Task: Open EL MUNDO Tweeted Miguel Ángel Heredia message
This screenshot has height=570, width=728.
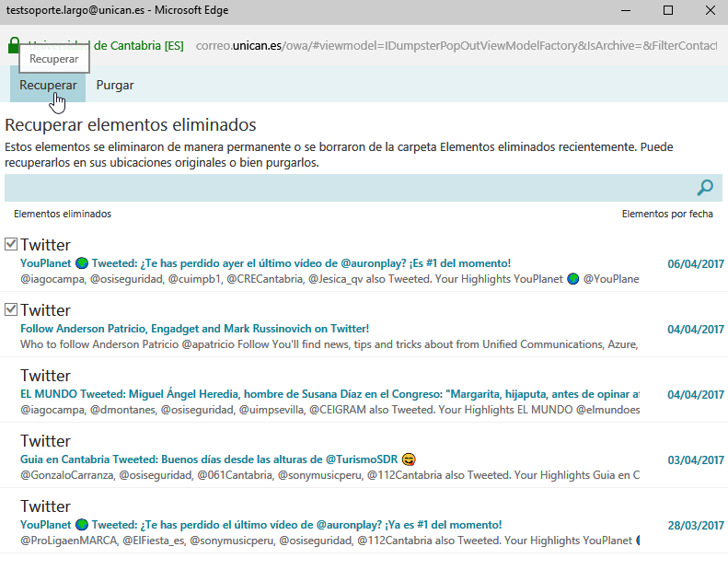Action: 329,394
